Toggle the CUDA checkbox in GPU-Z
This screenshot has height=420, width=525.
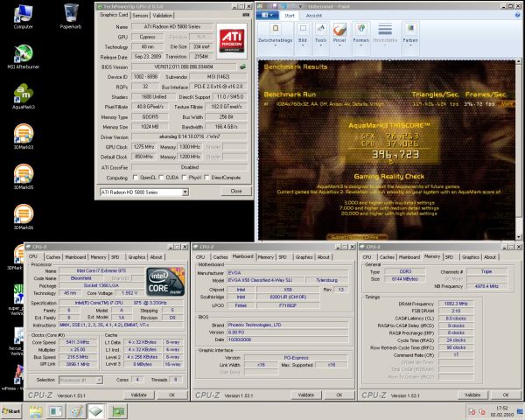161,178
